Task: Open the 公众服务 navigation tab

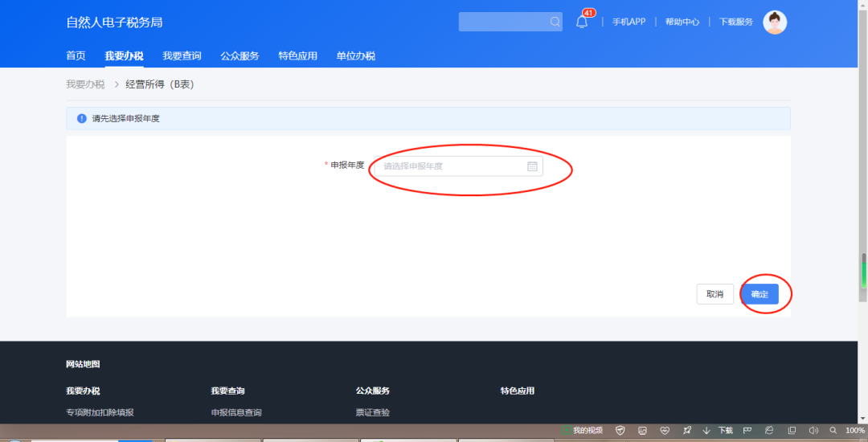Action: (x=240, y=56)
